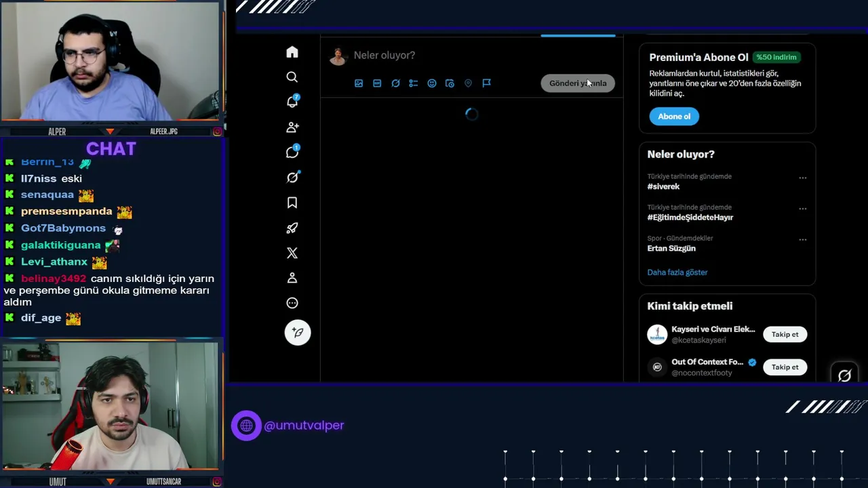Open the Chat messages icon in sidebar

click(292, 152)
